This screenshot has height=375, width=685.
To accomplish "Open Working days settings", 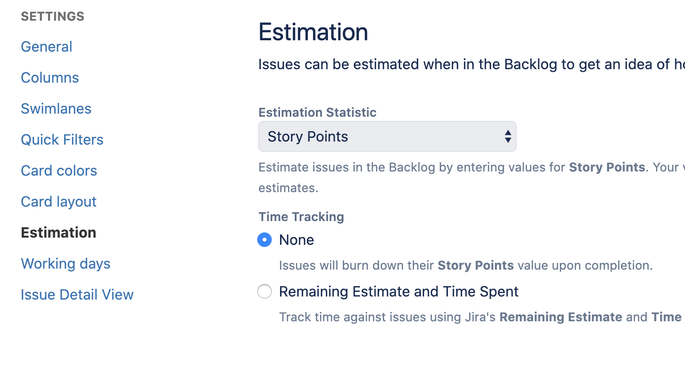I will pyautogui.click(x=66, y=264).
